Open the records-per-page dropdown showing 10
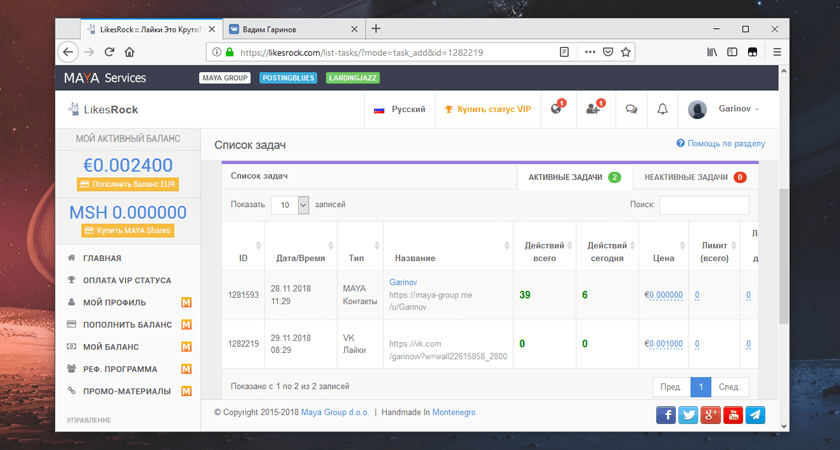 [290, 205]
